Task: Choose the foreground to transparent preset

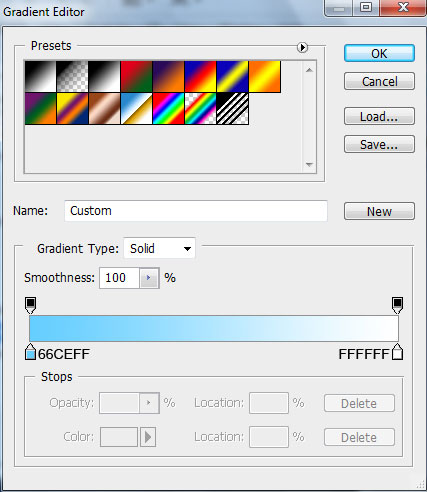Action: pyautogui.click(x=72, y=76)
